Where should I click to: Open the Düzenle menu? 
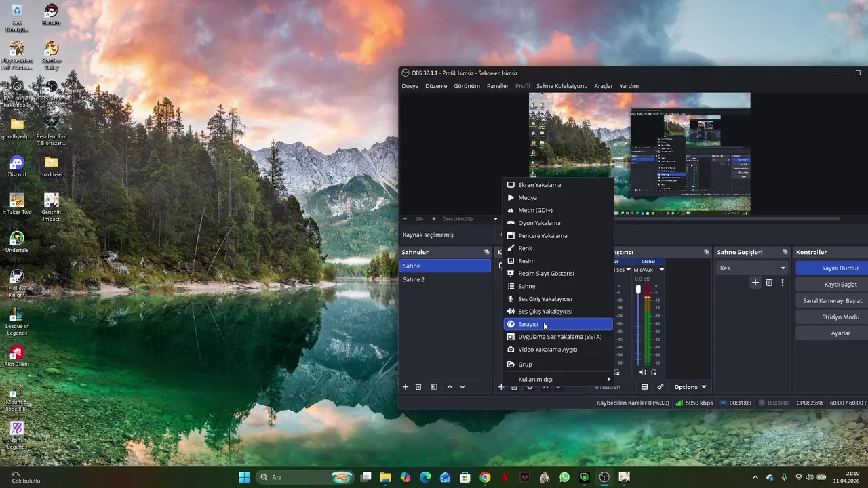(x=436, y=86)
